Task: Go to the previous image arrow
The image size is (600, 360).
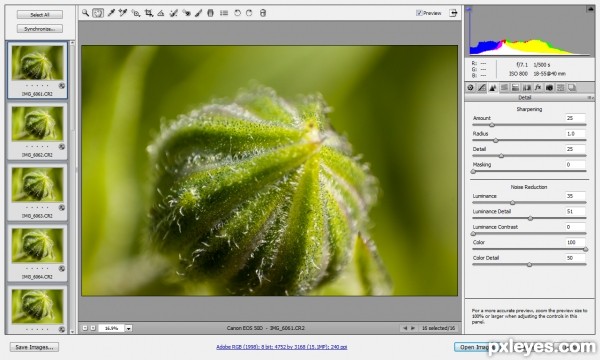Action: 405,328
